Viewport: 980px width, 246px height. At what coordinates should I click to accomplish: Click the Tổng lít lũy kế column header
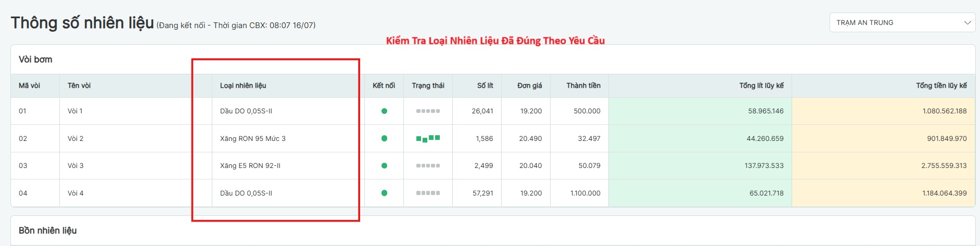tap(761, 85)
